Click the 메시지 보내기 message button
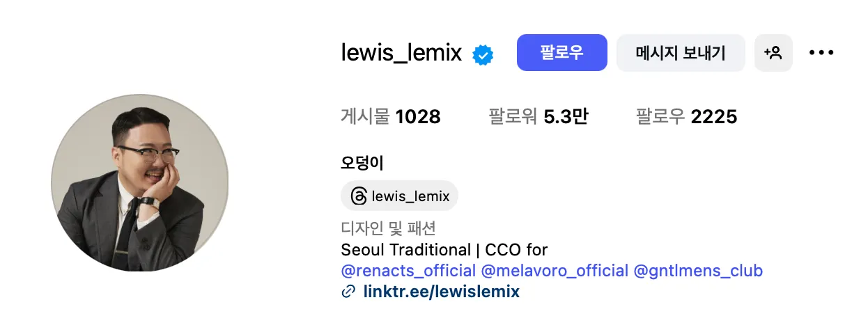Image resolution: width=868 pixels, height=316 pixels. pyautogui.click(x=681, y=53)
